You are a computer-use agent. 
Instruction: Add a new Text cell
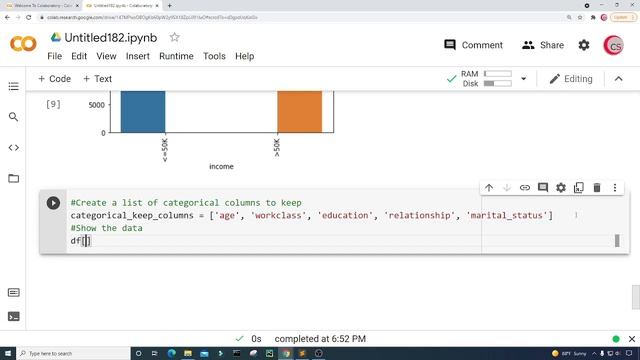click(97, 79)
